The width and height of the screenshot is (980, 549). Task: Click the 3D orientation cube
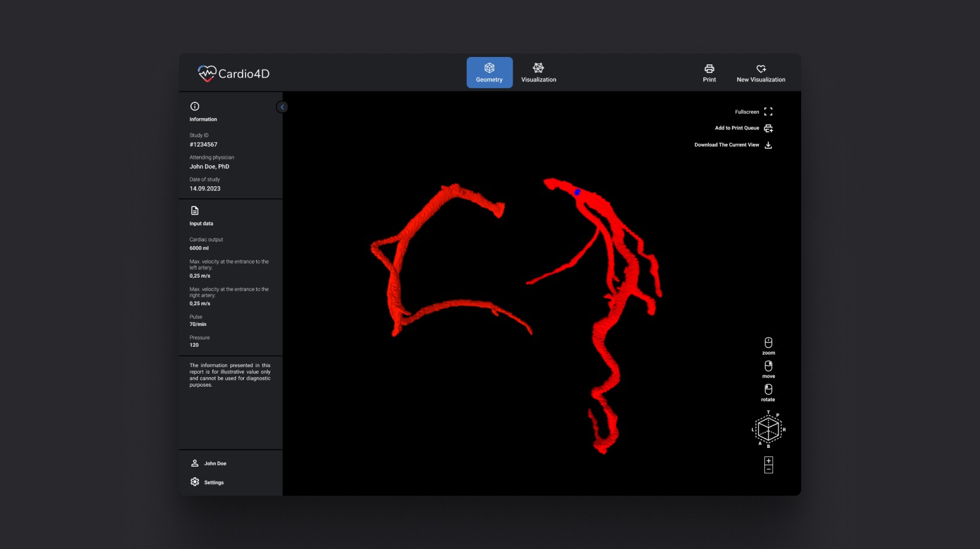pyautogui.click(x=768, y=429)
